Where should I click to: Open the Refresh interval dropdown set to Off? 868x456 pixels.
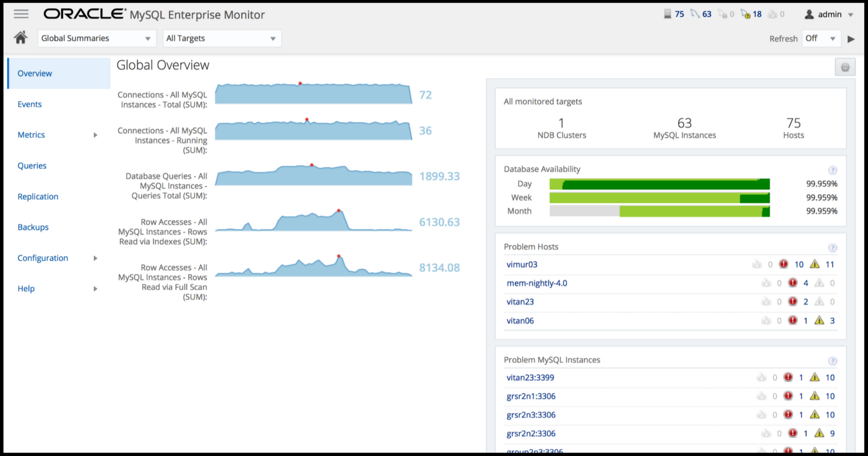click(821, 39)
